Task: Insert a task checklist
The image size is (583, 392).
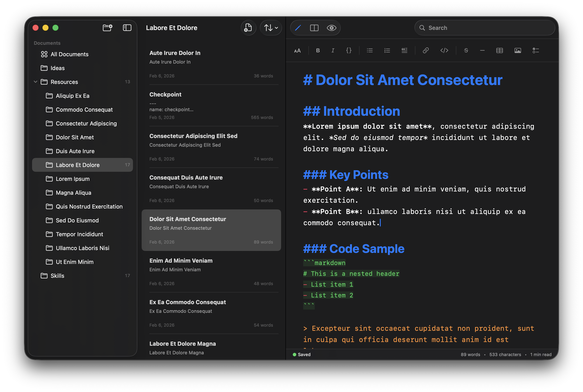Action: point(536,50)
